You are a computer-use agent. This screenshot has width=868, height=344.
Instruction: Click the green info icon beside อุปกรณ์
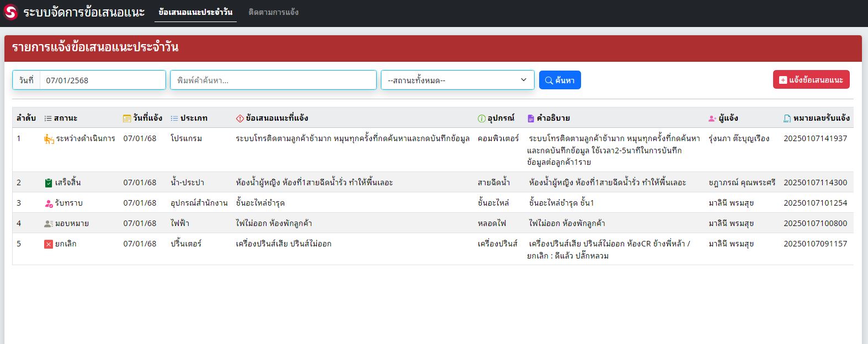(x=482, y=119)
